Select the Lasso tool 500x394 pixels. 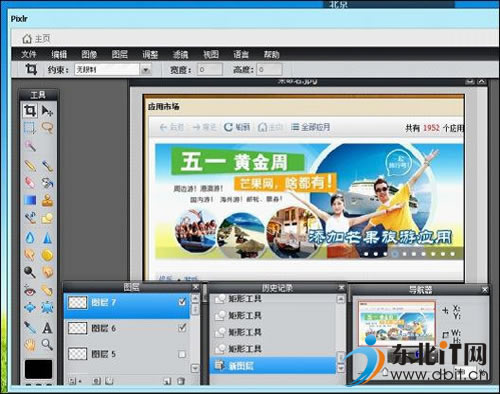47,128
